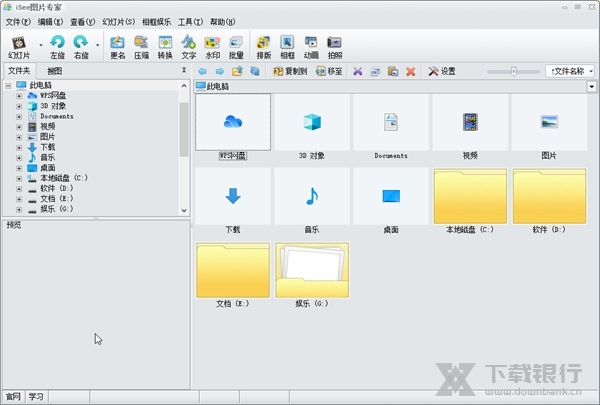Open the 幻灯片(S) menu
Screen dimensions: 600x405
(119, 22)
